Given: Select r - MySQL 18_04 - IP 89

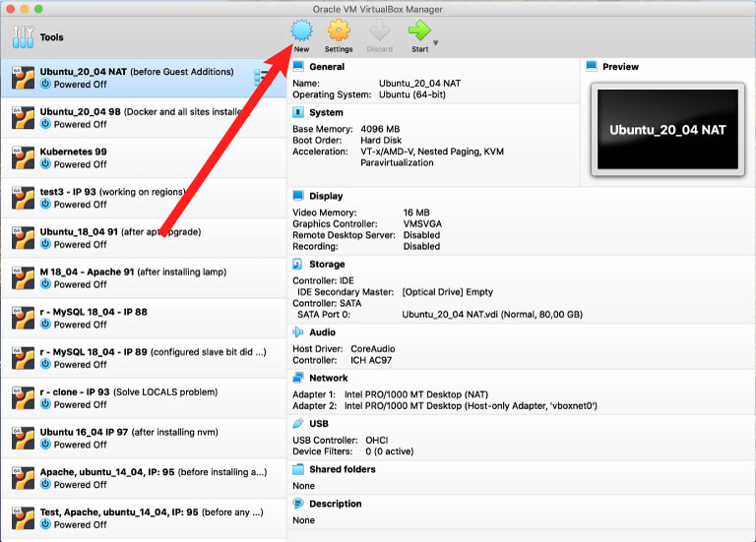Looking at the screenshot, I should point(144,358).
